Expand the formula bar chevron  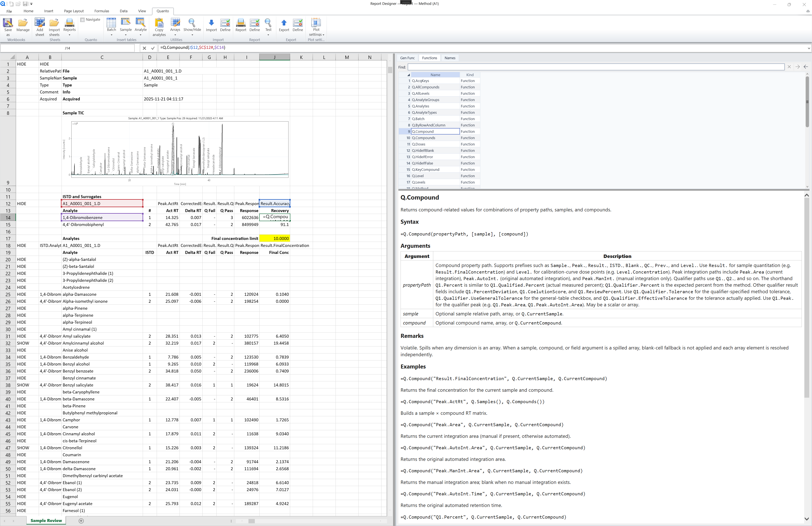pyautogui.click(x=809, y=48)
